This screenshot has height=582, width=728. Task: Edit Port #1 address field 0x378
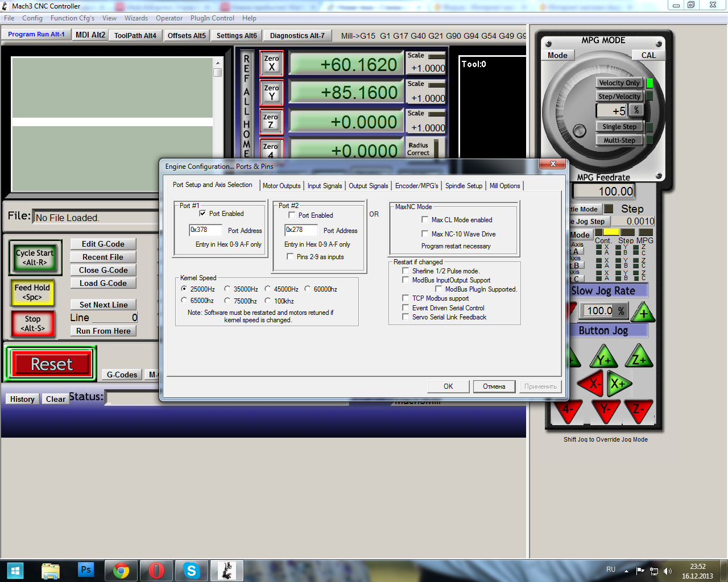tap(205, 230)
